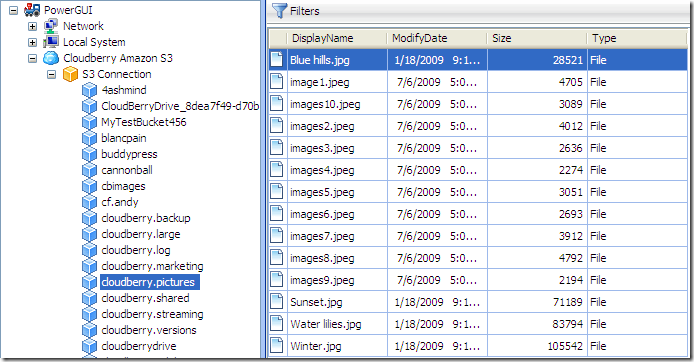Select the images9.jpeg file name
This screenshot has width=694, height=362.
[x=322, y=280]
